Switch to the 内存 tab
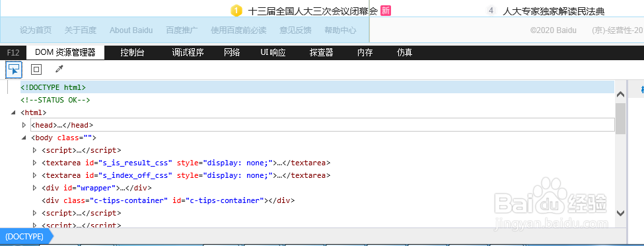 pos(365,53)
